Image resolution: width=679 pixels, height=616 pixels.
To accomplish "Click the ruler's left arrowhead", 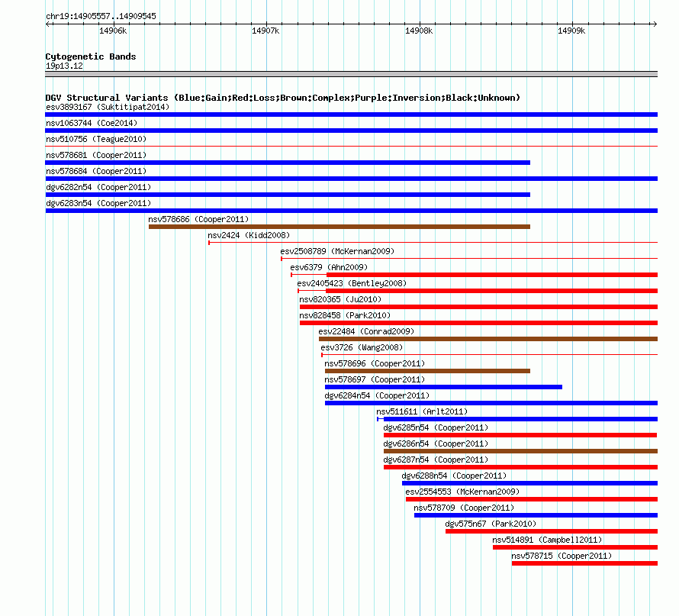I will (48, 24).
